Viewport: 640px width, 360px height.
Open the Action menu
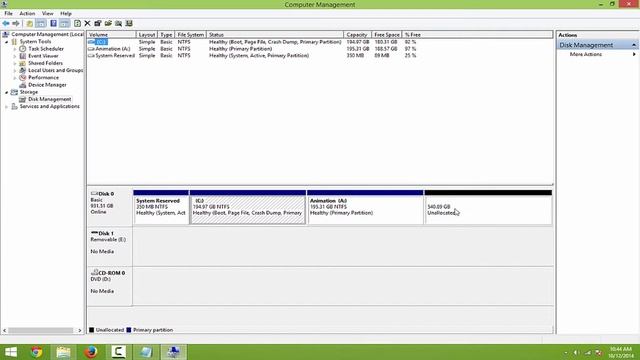click(27, 13)
